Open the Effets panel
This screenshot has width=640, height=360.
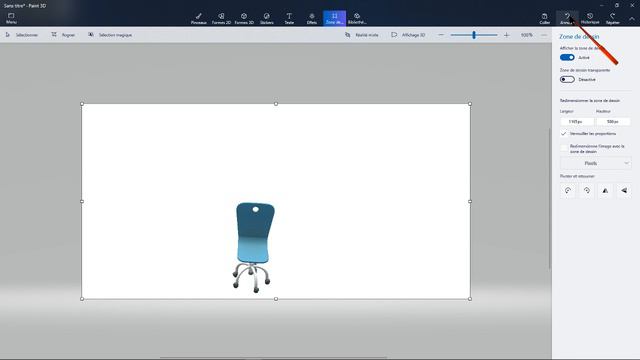[312, 18]
